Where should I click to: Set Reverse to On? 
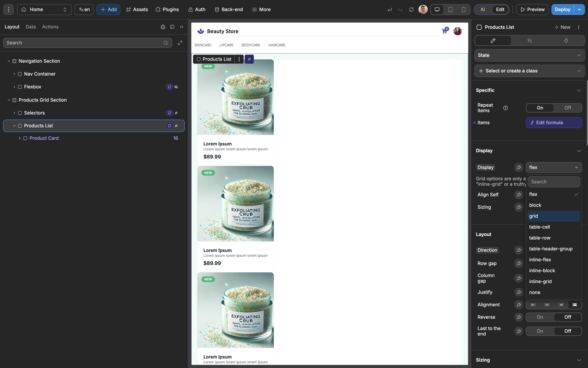(540, 317)
